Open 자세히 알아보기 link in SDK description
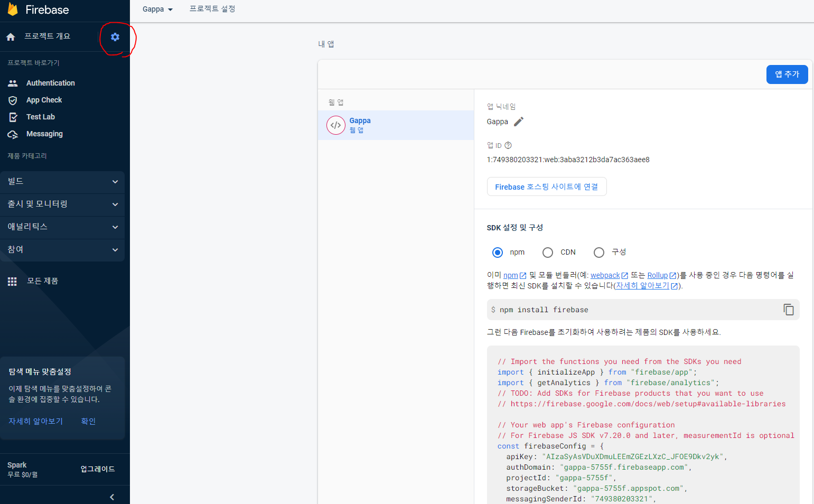This screenshot has width=814, height=504. pyautogui.click(x=647, y=286)
